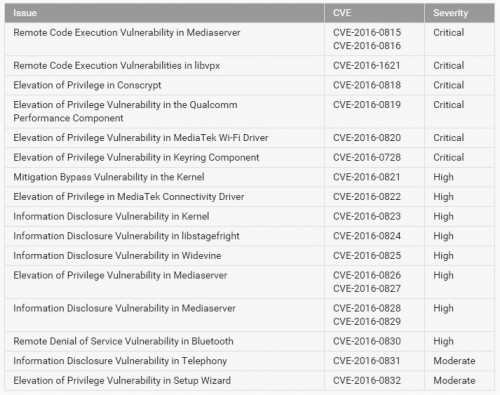Image resolution: width=500 pixels, height=395 pixels.
Task: Select CVE-2016-0815 entry
Action: [x=367, y=33]
